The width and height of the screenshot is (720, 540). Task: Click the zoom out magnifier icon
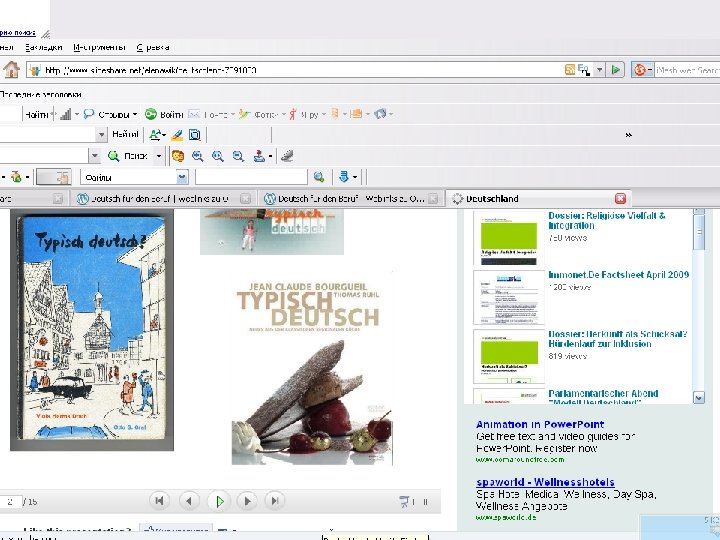click(x=238, y=156)
